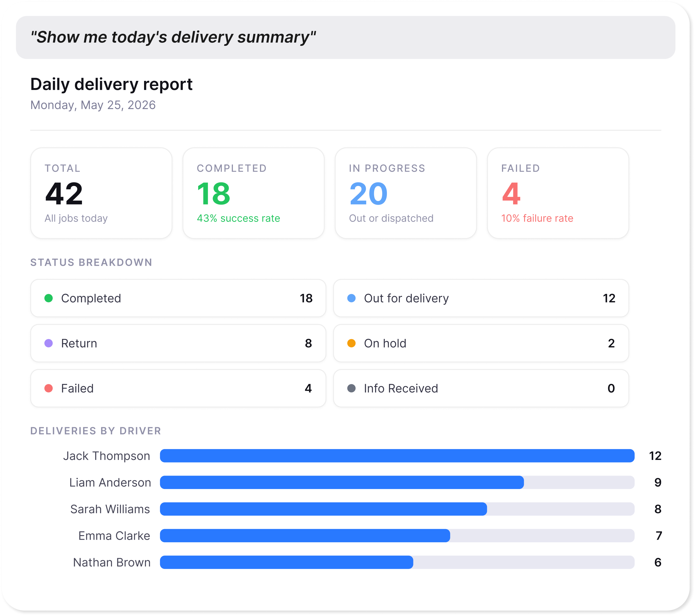This screenshot has height=616, width=695.
Task: Open the Total 42 jobs card
Action: point(101,193)
